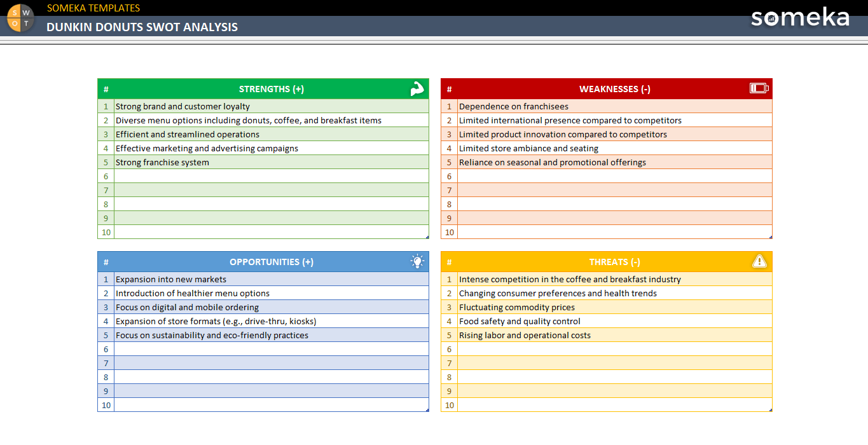Click the Opportunities table resize corner handle
The height and width of the screenshot is (445, 868).
(427, 410)
